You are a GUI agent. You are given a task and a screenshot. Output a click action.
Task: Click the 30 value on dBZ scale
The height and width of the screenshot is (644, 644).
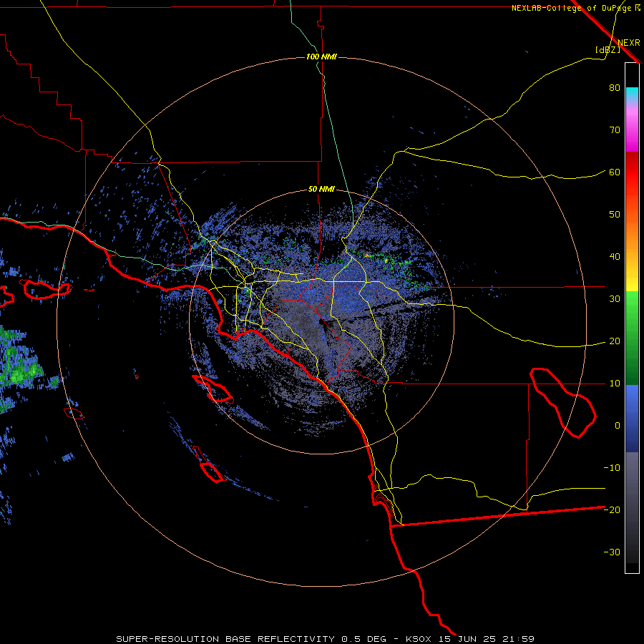click(x=615, y=299)
